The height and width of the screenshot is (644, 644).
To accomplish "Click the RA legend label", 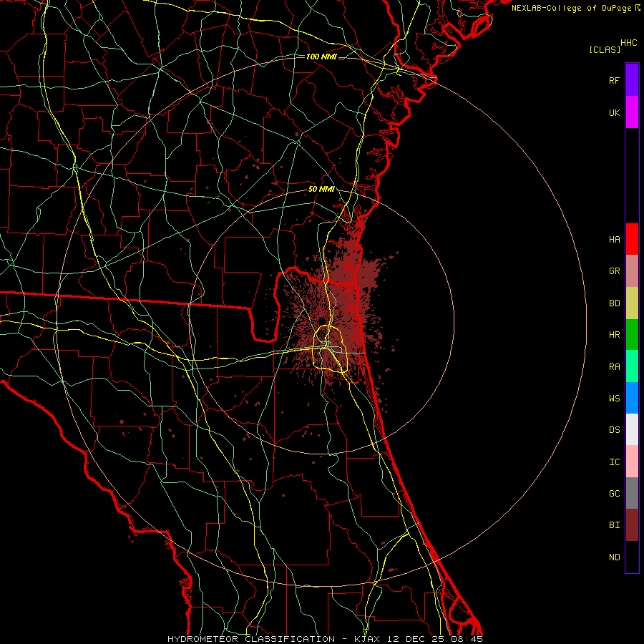I will coord(614,367).
